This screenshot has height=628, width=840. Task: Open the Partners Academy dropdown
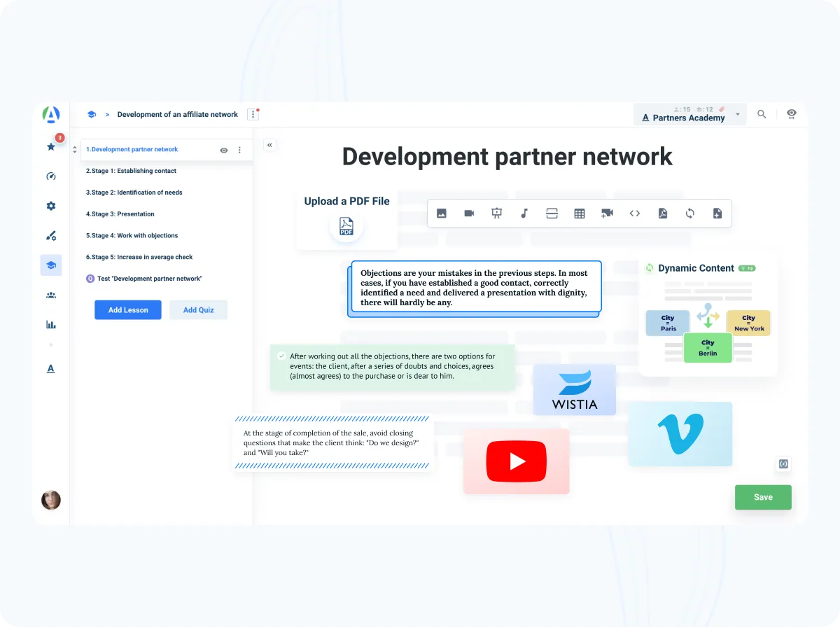click(738, 115)
